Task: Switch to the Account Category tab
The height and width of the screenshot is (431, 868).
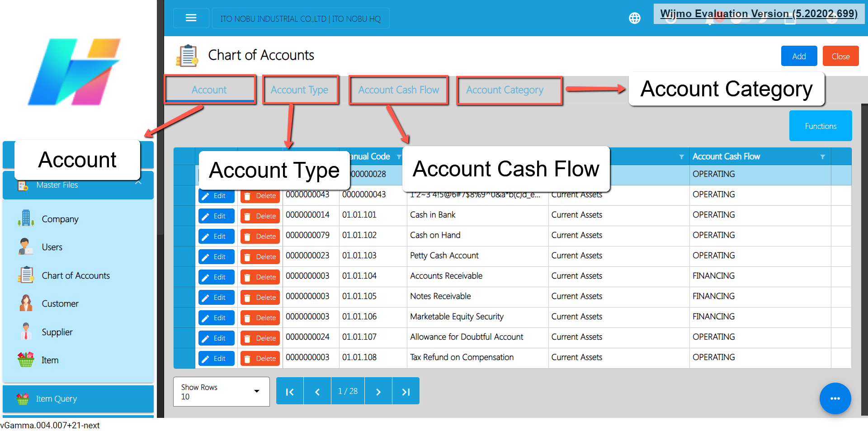Action: (505, 90)
